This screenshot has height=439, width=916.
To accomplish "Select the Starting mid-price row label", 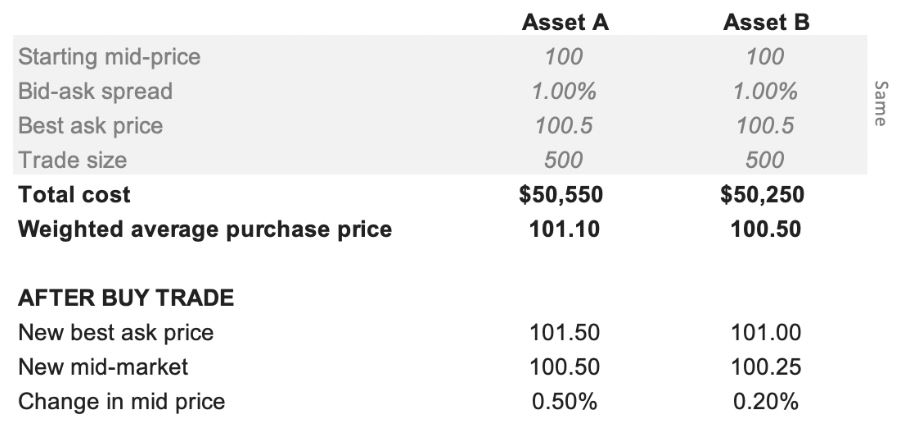I will point(109,57).
